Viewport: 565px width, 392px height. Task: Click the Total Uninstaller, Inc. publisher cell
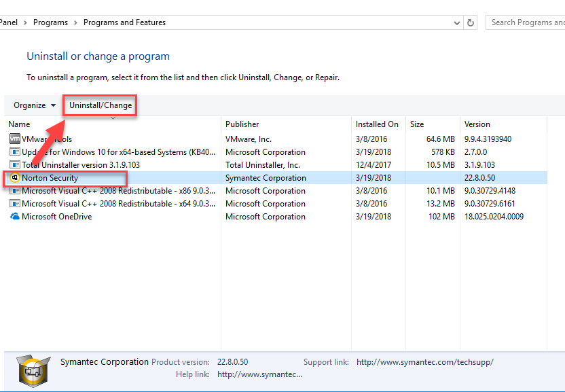coord(263,165)
